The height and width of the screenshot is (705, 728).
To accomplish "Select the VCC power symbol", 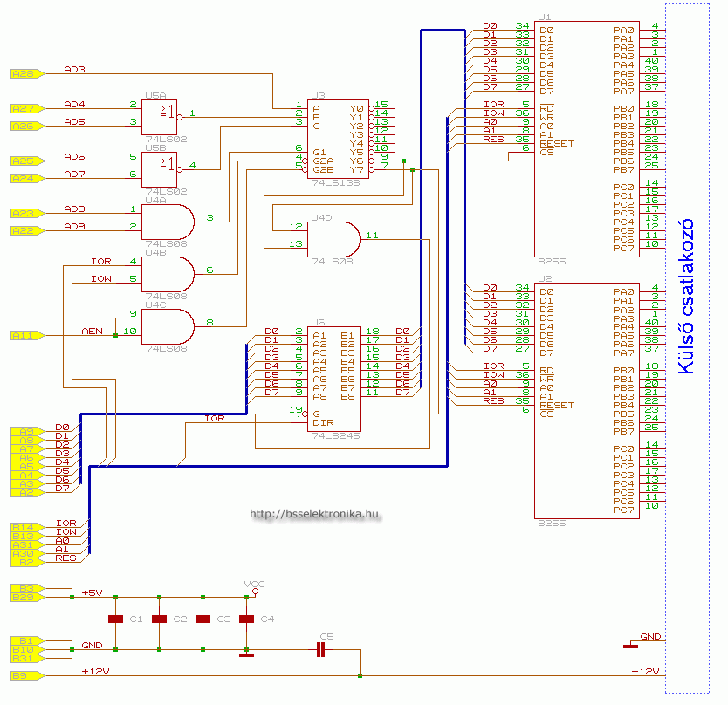I will coord(254,590).
